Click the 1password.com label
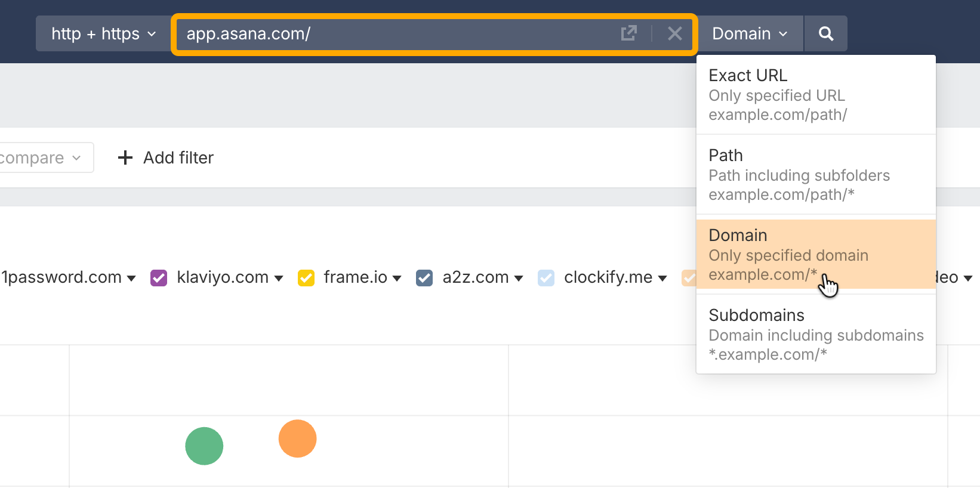980x488 pixels. pyautogui.click(x=61, y=277)
